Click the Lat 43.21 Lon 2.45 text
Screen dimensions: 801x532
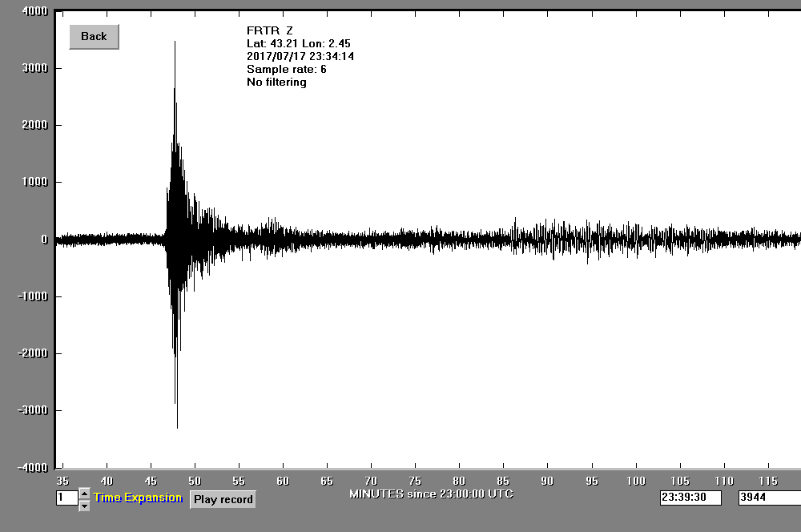point(298,43)
